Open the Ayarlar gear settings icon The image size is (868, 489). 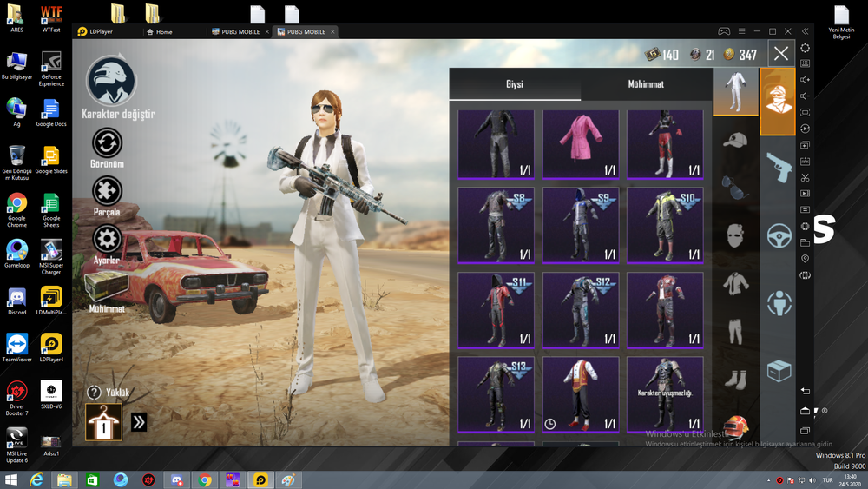coord(107,239)
